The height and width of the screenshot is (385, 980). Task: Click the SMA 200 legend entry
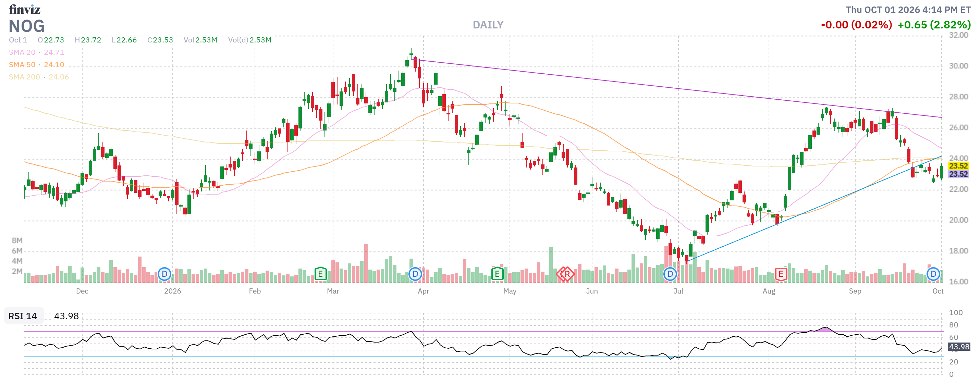click(x=39, y=77)
